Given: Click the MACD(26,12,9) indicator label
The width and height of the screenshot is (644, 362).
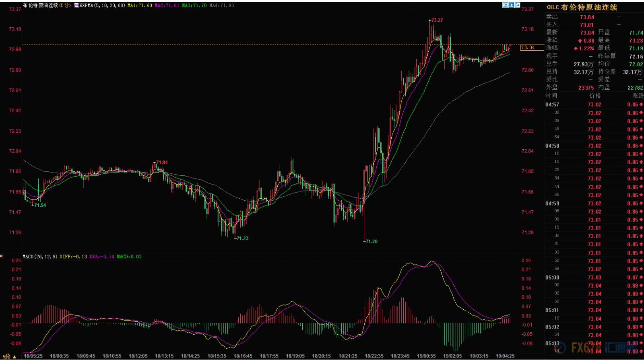Looking at the screenshot, I should click(40, 257).
